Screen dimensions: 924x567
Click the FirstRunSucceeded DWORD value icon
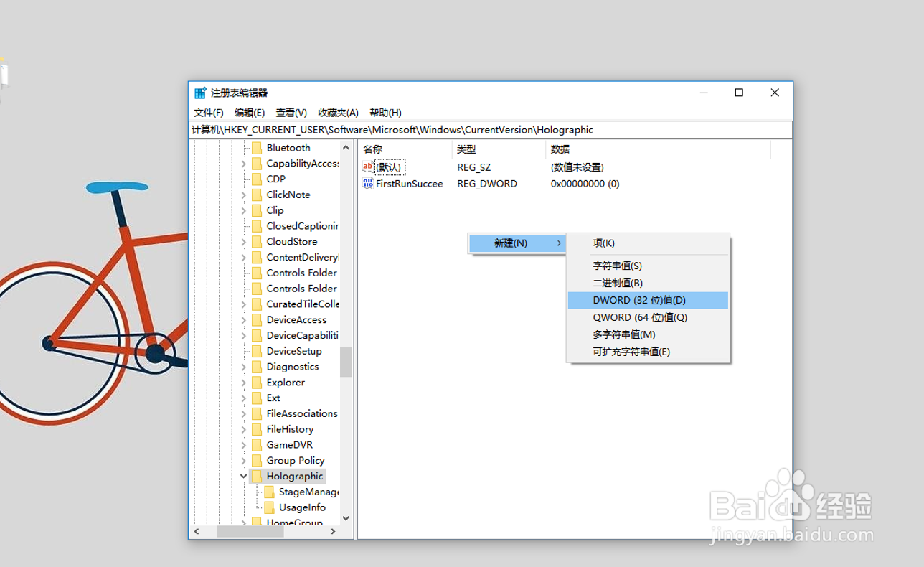click(369, 184)
